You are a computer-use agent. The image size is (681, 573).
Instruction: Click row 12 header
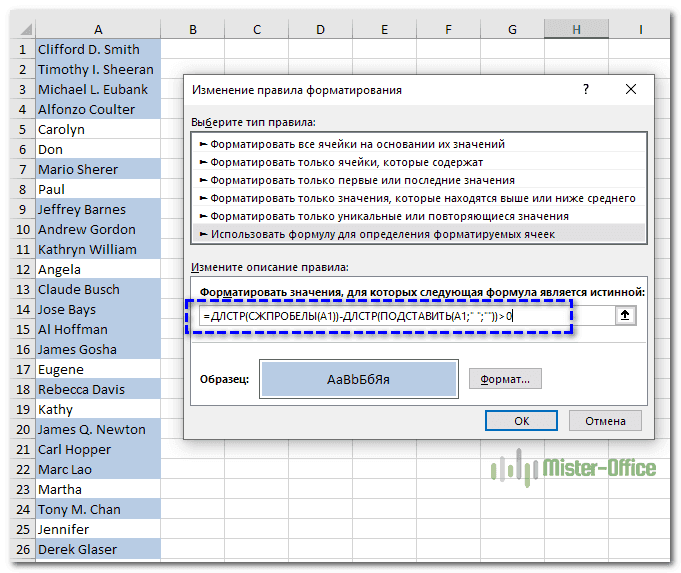17,269
